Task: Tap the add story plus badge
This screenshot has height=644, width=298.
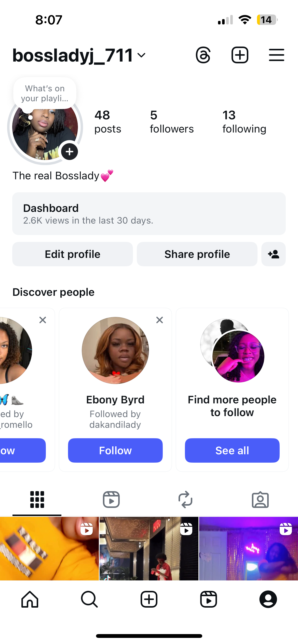Action: 70,152
